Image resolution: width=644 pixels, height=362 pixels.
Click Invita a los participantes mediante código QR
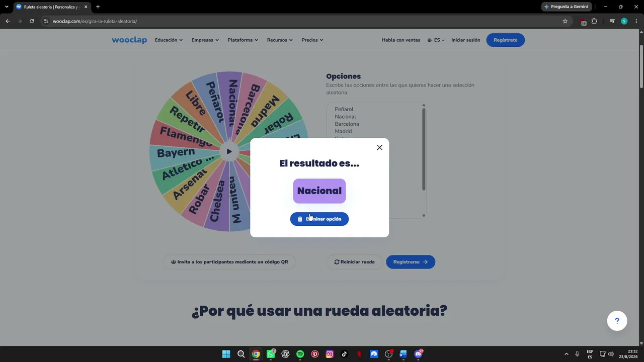229,262
